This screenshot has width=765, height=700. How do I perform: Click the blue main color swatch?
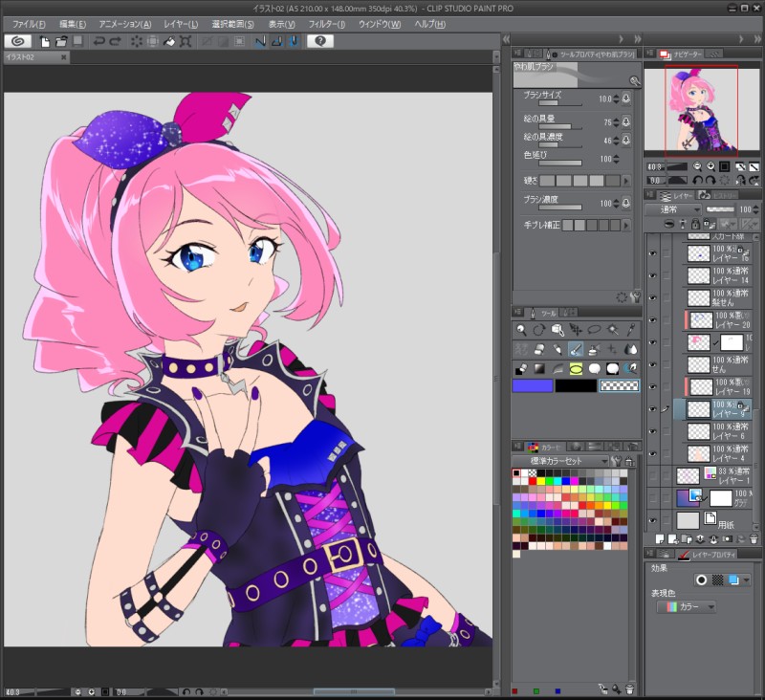pyautogui.click(x=533, y=385)
